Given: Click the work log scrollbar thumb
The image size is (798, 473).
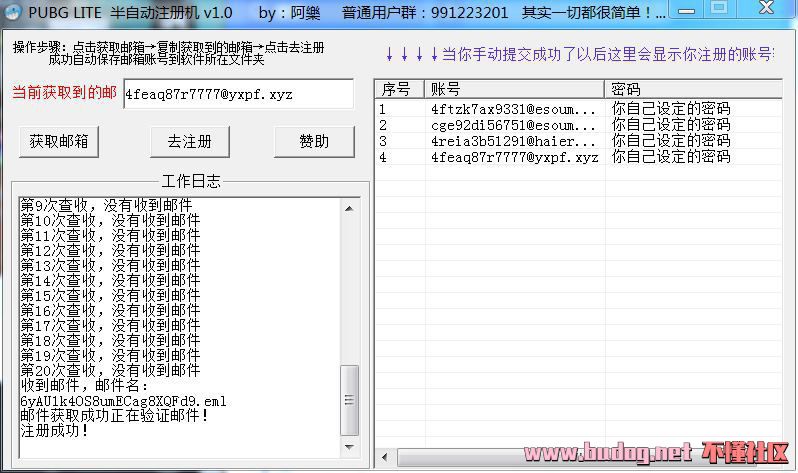Looking at the screenshot, I should pyautogui.click(x=349, y=400).
